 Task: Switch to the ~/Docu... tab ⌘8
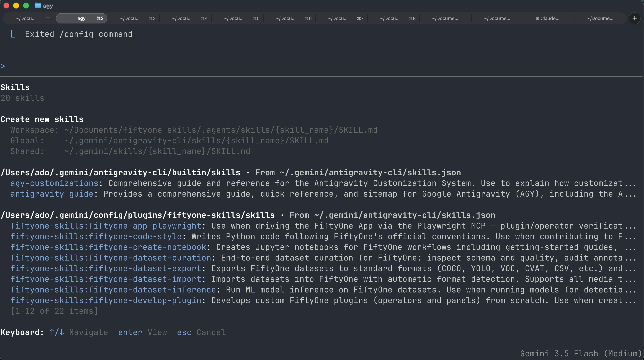394,18
